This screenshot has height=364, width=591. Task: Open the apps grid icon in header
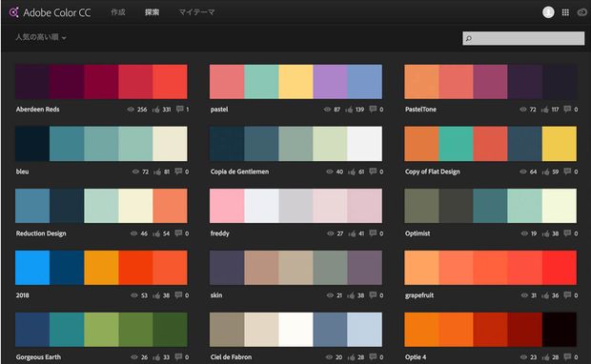point(565,12)
